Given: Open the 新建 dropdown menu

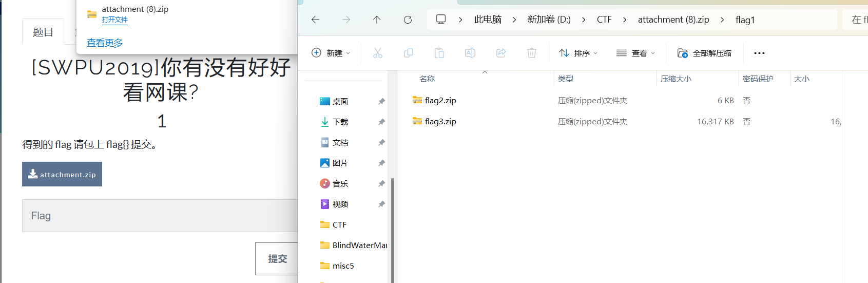Looking at the screenshot, I should 331,53.
